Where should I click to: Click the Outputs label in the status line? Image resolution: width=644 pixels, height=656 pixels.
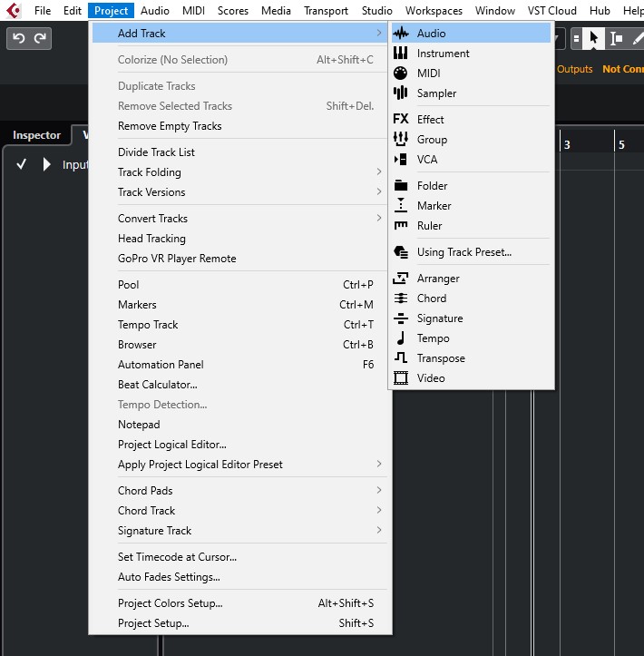click(574, 69)
